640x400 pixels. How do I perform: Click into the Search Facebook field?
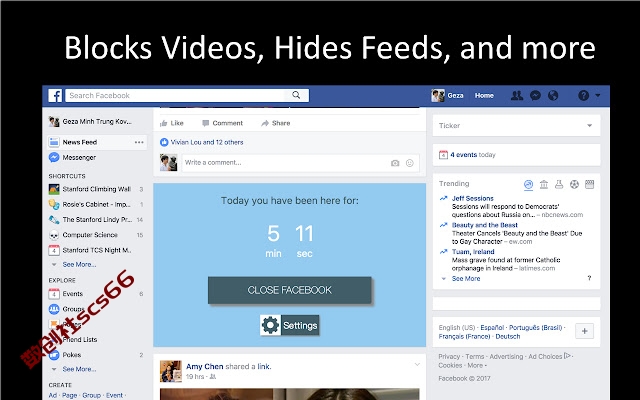click(176, 95)
